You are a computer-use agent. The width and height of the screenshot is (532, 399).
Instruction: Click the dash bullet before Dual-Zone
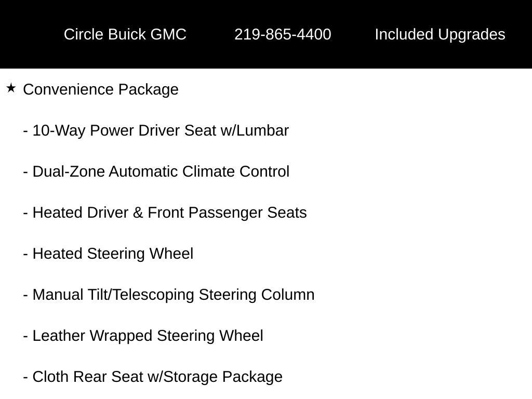click(x=25, y=172)
